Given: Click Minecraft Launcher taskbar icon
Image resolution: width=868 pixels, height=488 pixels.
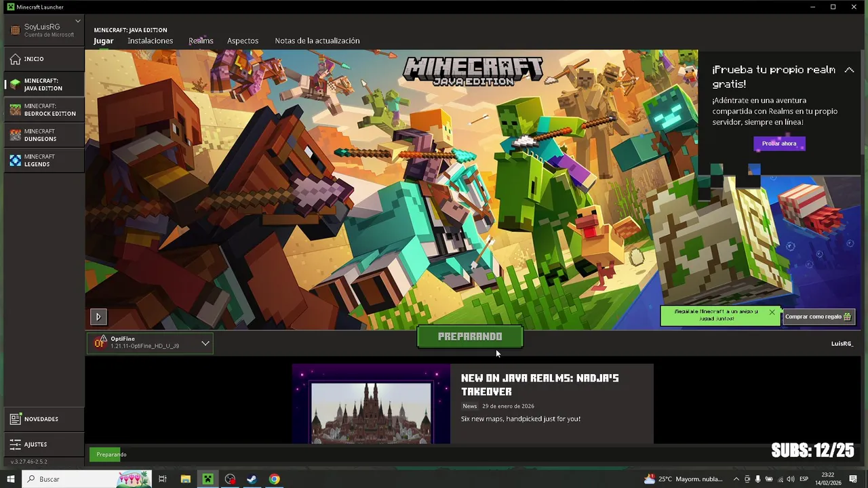Looking at the screenshot, I should click(208, 479).
